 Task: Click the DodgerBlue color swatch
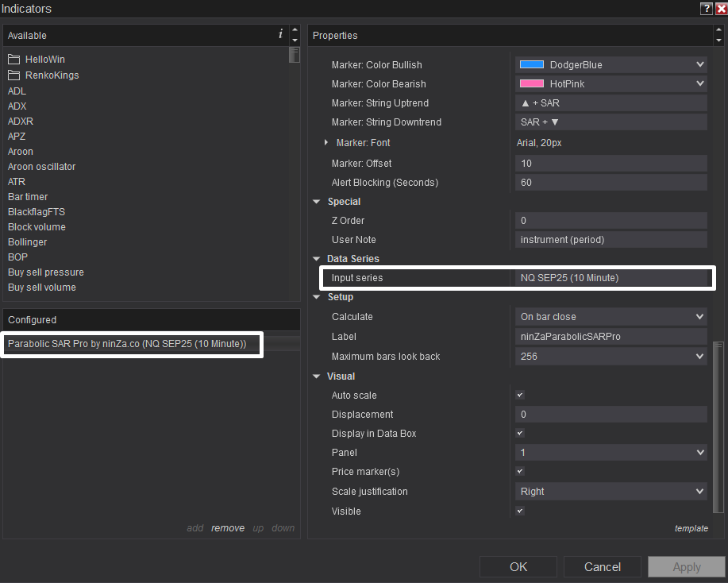click(x=532, y=64)
